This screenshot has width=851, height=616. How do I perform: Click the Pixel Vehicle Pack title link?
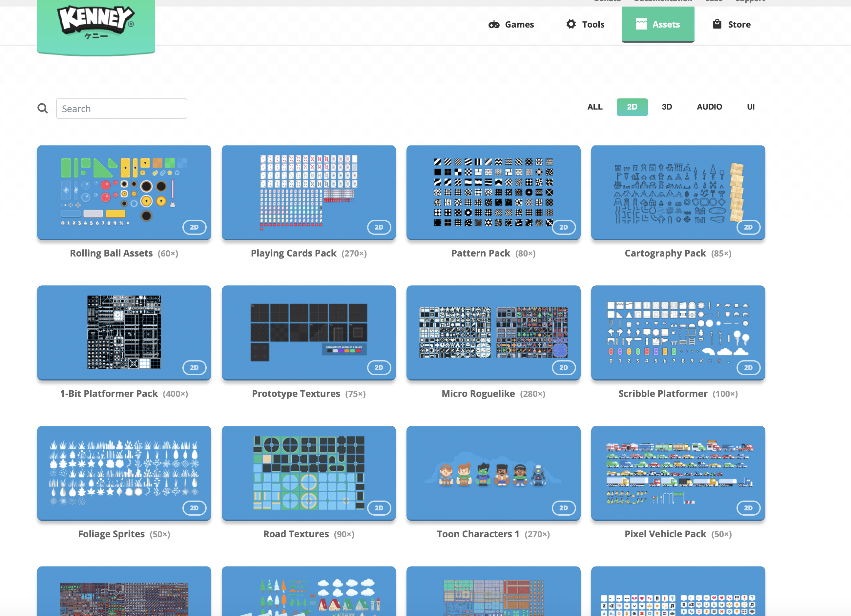[x=665, y=534]
